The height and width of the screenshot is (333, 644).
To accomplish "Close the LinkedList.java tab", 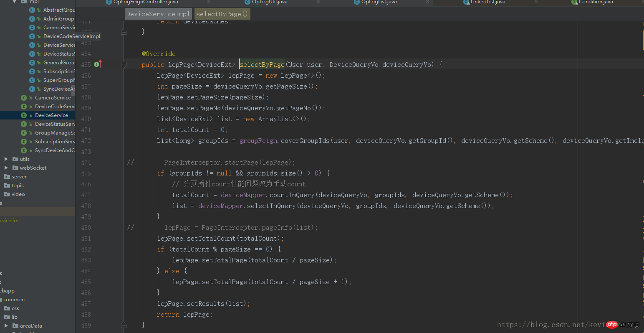I will [x=536, y=2].
